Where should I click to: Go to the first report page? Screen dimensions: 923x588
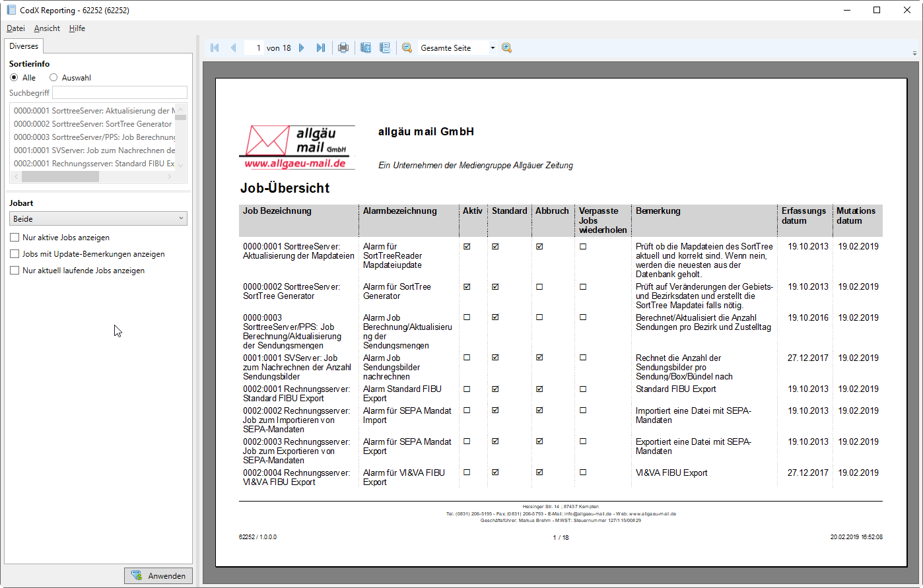215,48
